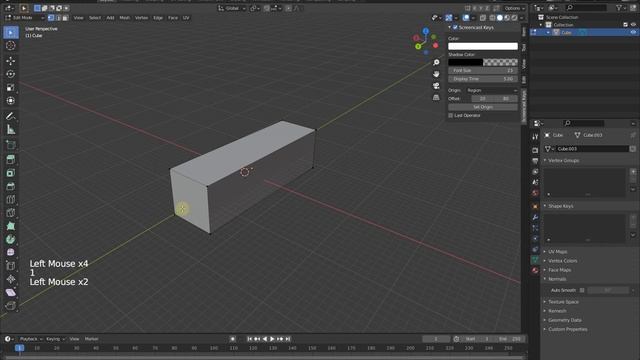
Task: Collapse the Normals panel
Action: pos(556,279)
